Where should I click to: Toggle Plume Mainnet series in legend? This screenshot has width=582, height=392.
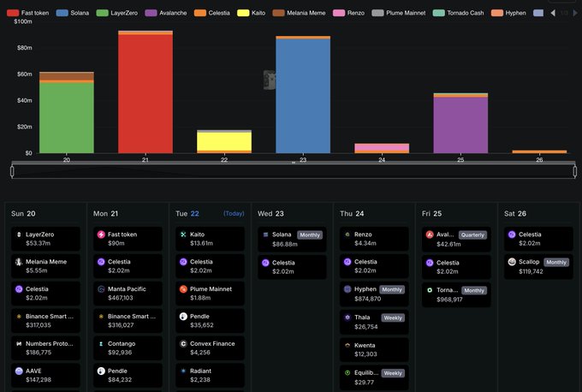click(x=399, y=13)
